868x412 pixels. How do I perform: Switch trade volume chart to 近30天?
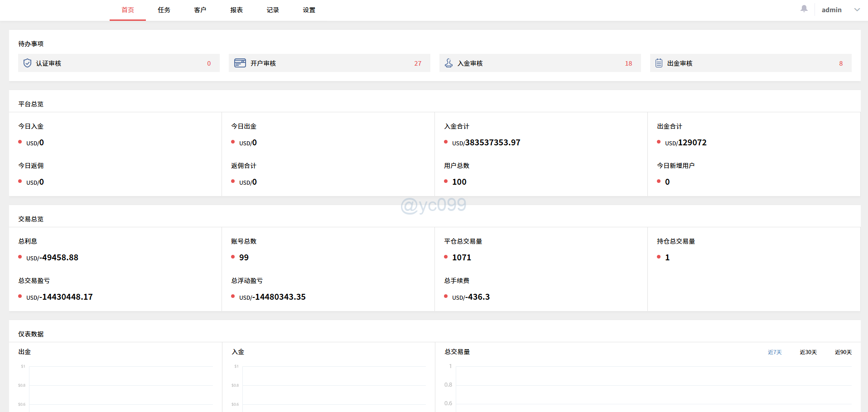click(808, 352)
